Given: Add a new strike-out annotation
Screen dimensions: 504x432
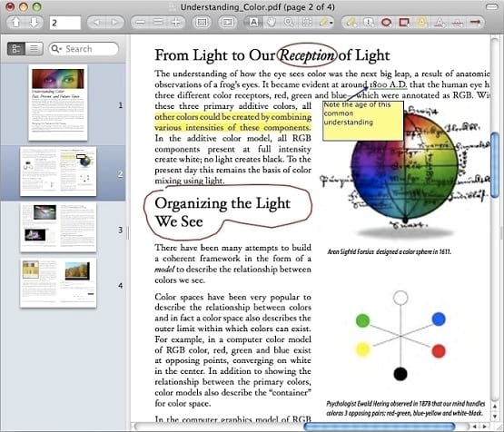Looking at the screenshot, I should tap(457, 22).
